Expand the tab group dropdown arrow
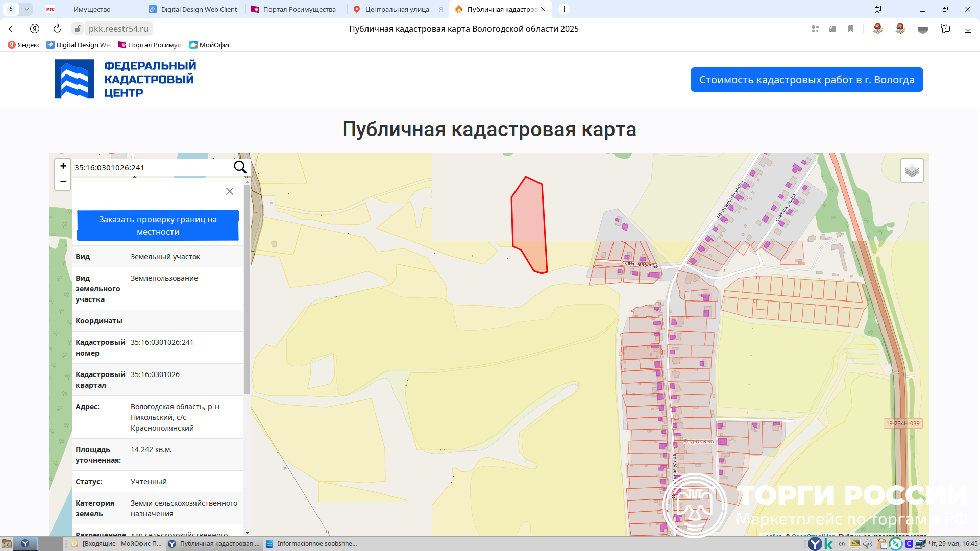980x551 pixels. 26,9
